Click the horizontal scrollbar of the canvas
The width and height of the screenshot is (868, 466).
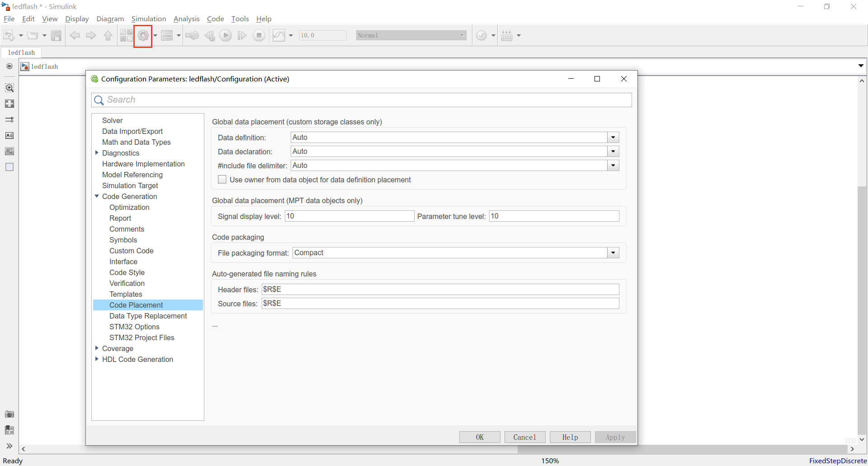point(682,449)
